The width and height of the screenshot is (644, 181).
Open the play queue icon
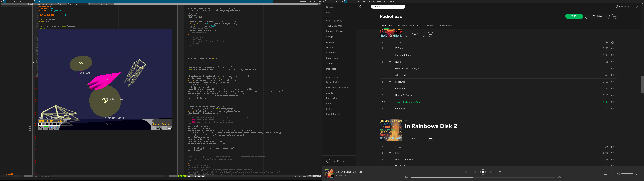point(605,174)
